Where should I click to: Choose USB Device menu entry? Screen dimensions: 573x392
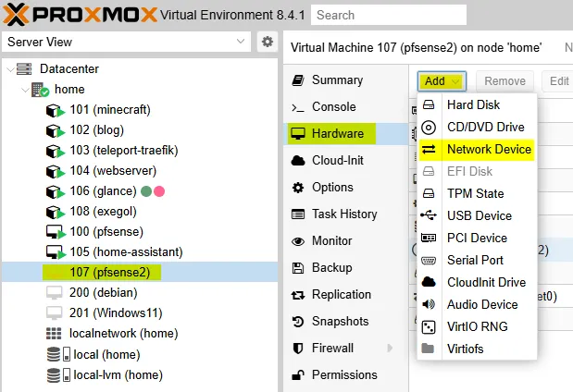coord(477,215)
